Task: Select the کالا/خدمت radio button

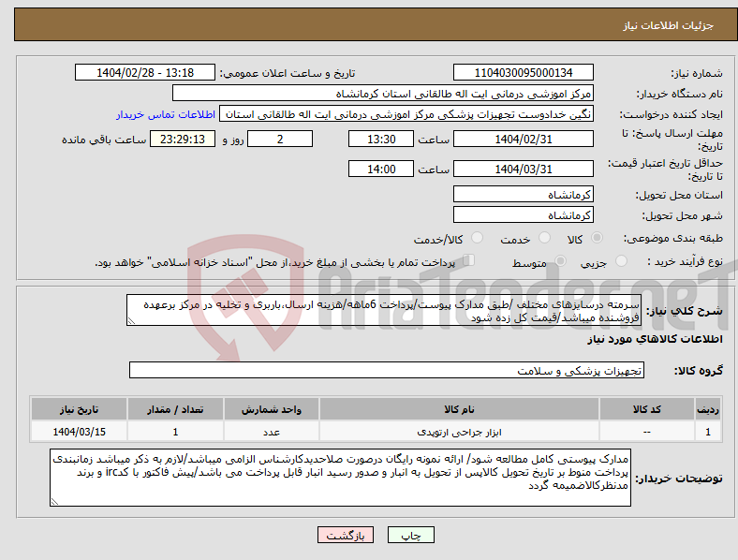Action: [478, 238]
